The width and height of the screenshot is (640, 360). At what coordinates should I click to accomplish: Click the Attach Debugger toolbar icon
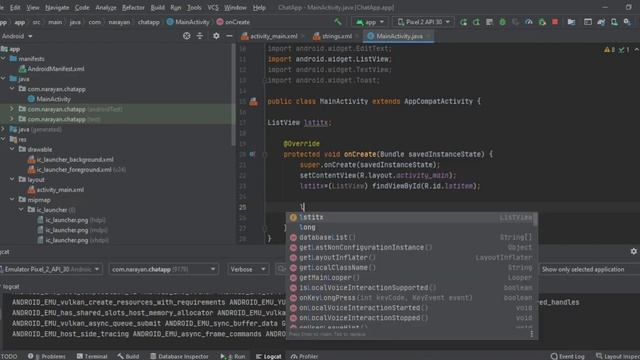(x=542, y=22)
